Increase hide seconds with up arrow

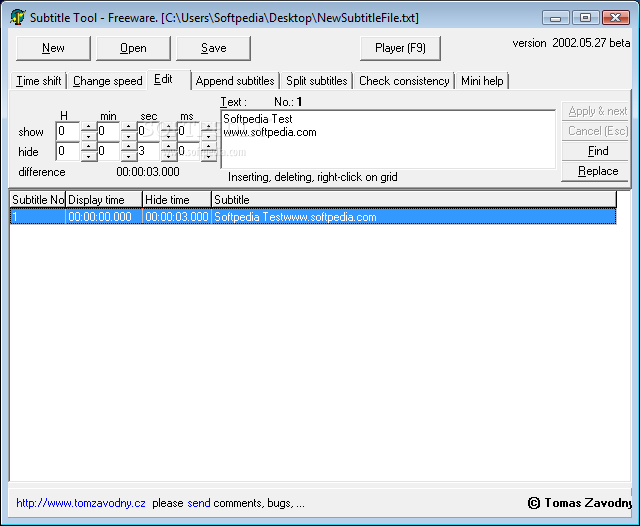pyautogui.click(x=169, y=146)
